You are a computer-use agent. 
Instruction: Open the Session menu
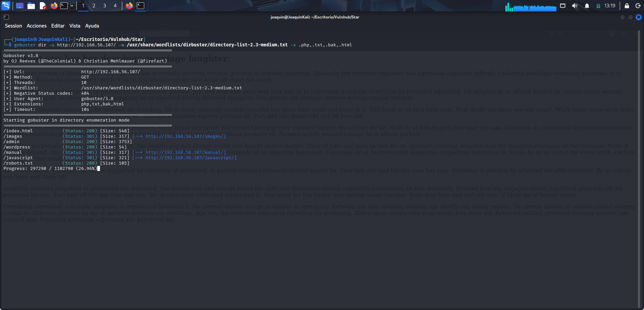click(13, 26)
